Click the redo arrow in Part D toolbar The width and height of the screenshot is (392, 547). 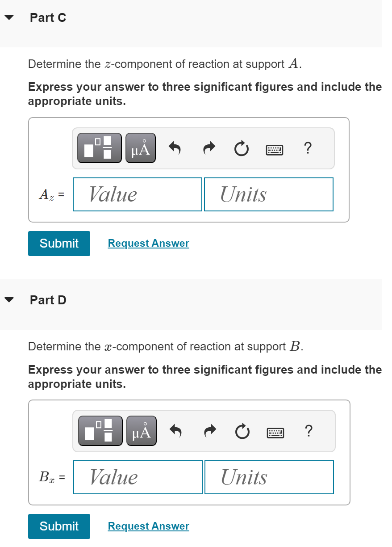click(209, 431)
